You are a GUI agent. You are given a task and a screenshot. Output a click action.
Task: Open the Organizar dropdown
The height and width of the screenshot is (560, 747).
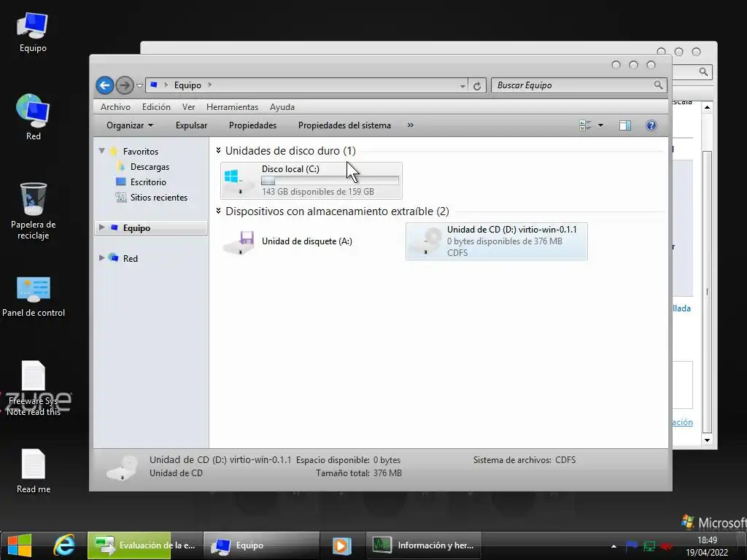(x=130, y=125)
